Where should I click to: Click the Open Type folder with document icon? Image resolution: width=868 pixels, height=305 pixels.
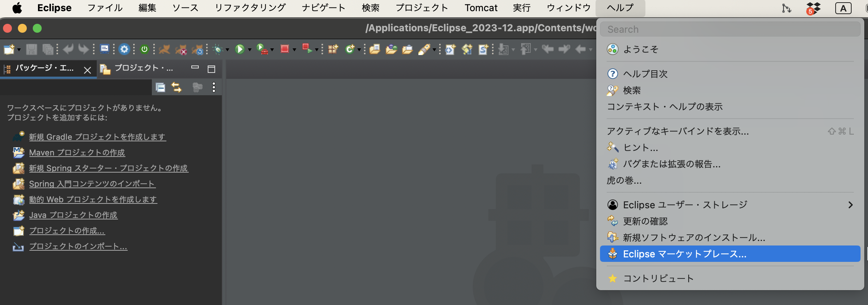click(374, 49)
